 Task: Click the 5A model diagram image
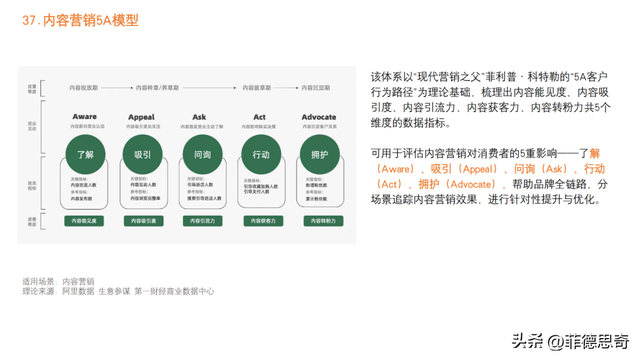point(187,156)
